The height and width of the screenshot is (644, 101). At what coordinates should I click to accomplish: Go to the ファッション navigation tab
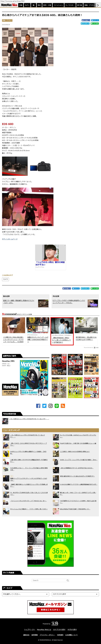point(58,5)
